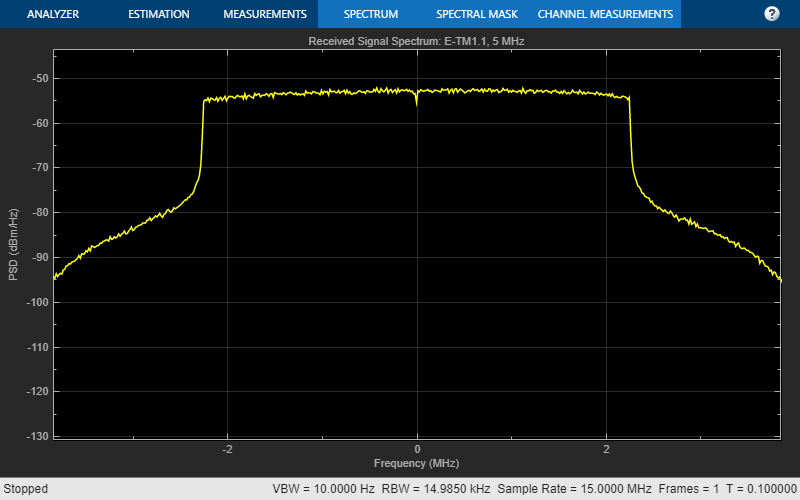Click the PSD (dBm/Hz) axis label
Image resolution: width=800 pixels, height=500 pixels.
13,244
